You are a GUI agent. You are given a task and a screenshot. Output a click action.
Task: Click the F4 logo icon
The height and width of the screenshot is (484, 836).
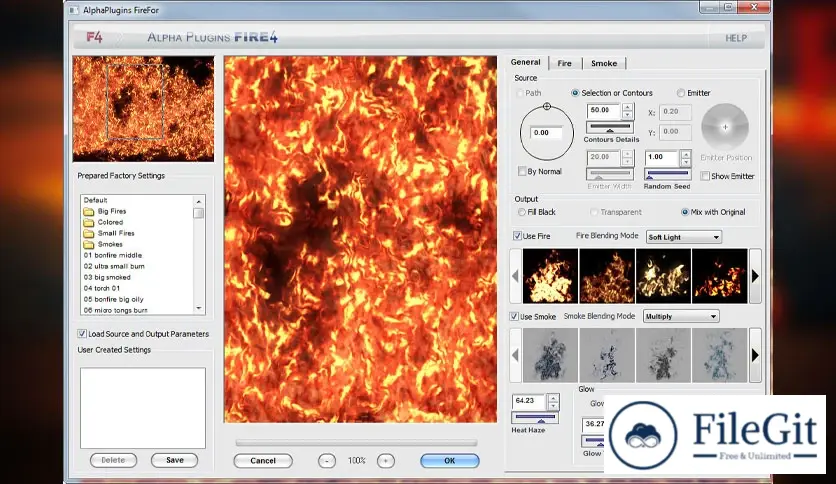pos(94,37)
